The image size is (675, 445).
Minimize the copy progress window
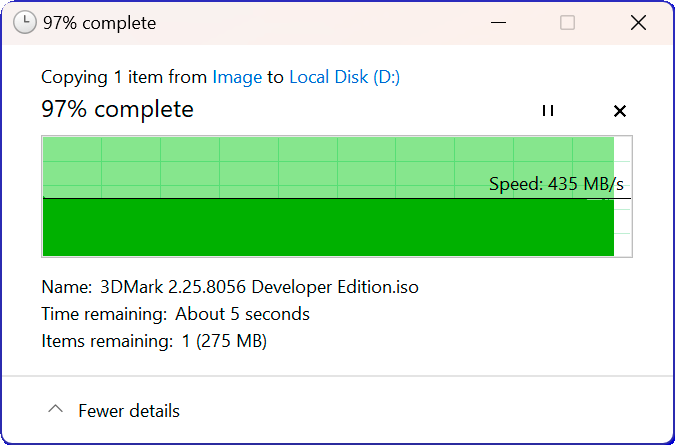click(x=495, y=22)
